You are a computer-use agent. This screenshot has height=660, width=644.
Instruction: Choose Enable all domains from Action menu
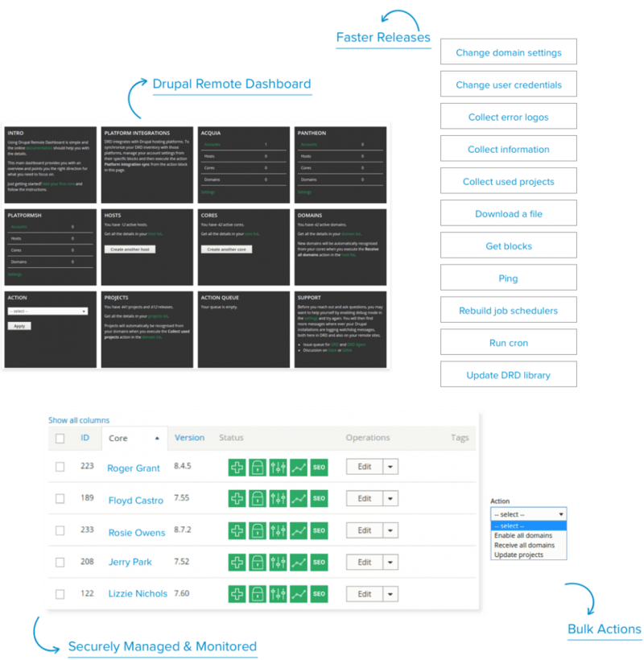pyautogui.click(x=525, y=534)
